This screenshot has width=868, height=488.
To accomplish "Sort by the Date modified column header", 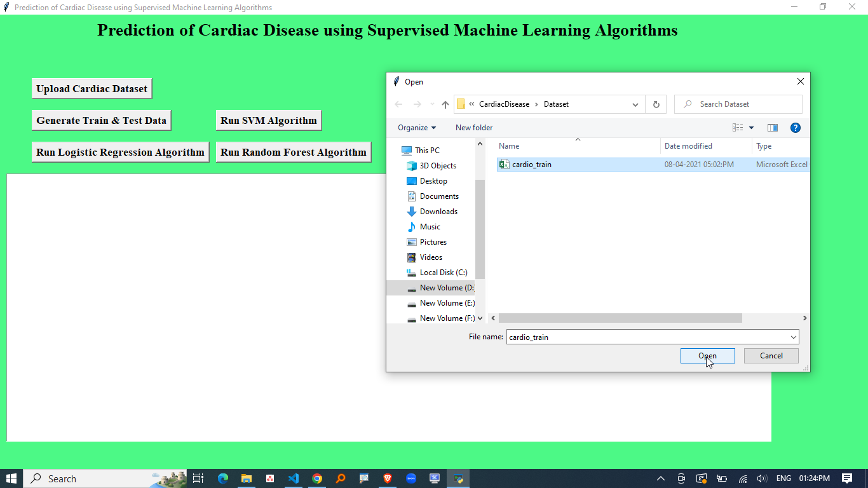I will pyautogui.click(x=688, y=146).
